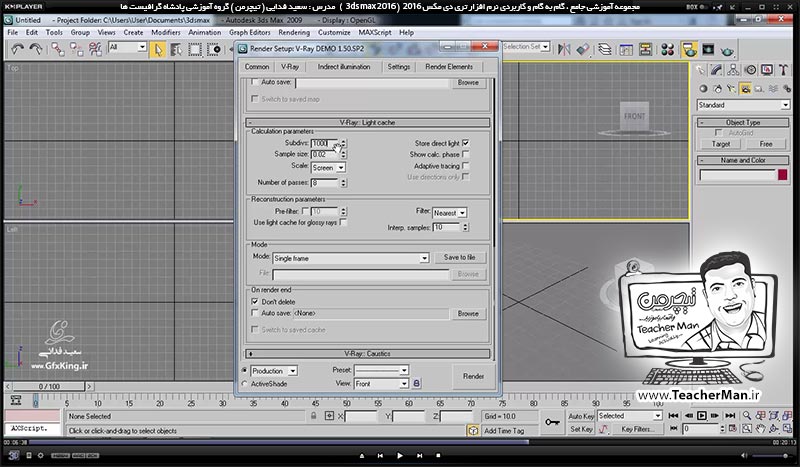
Task: Activate the Select Object arrow tool
Action: (158, 50)
